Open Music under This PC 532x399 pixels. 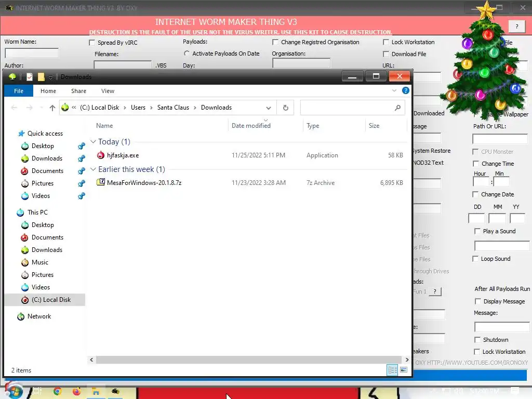click(x=39, y=262)
